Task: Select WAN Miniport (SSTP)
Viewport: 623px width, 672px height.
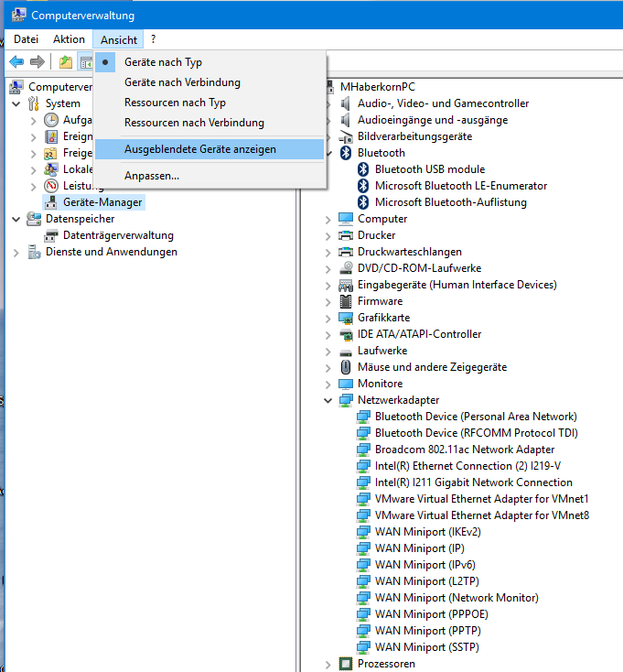Action: [x=427, y=647]
